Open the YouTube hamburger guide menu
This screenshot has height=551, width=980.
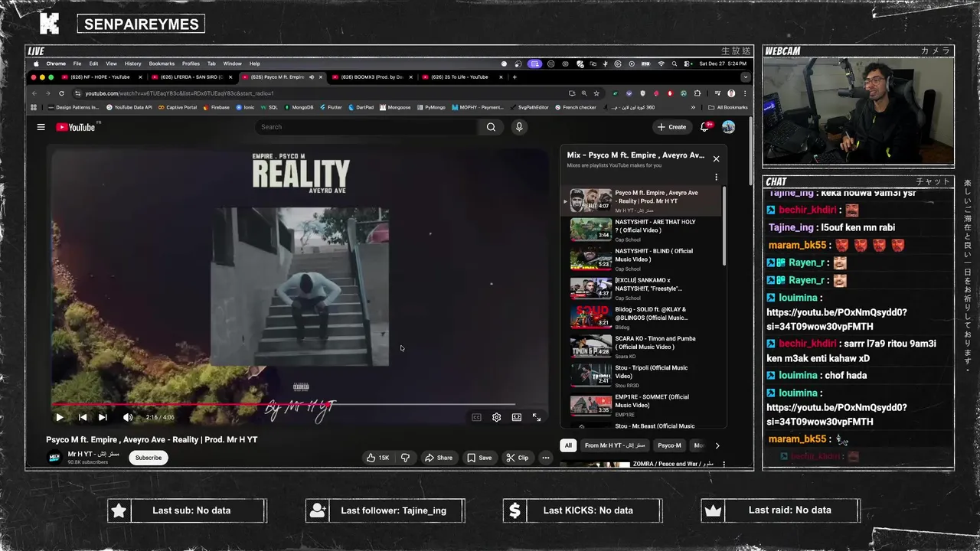click(41, 127)
